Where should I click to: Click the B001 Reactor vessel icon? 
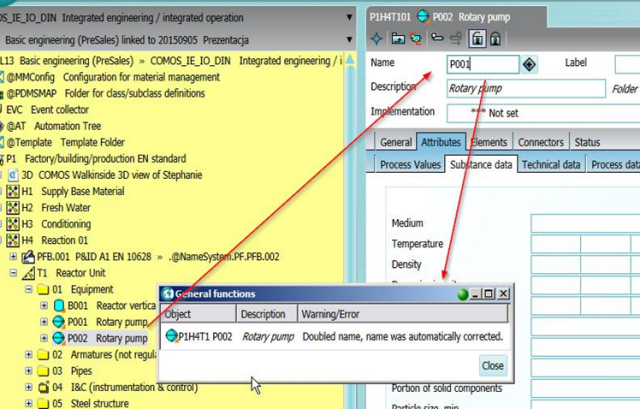[x=59, y=305]
